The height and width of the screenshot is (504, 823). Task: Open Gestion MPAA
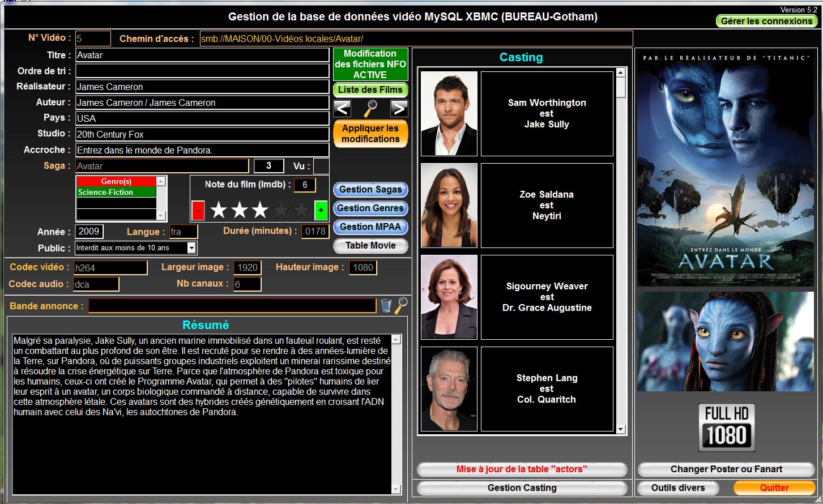tap(370, 227)
